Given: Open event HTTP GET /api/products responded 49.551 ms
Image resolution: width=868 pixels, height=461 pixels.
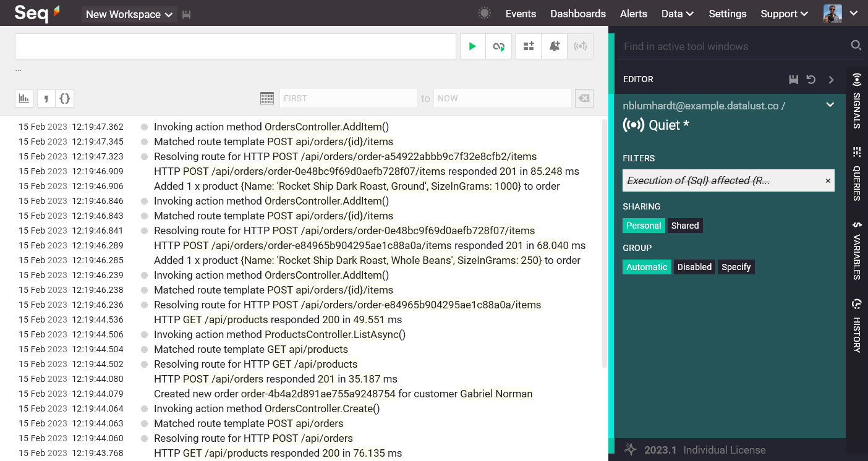Looking at the screenshot, I should (278, 319).
